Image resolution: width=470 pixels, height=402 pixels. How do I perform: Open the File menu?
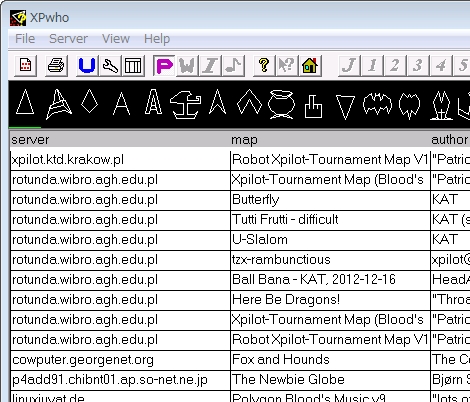click(25, 39)
